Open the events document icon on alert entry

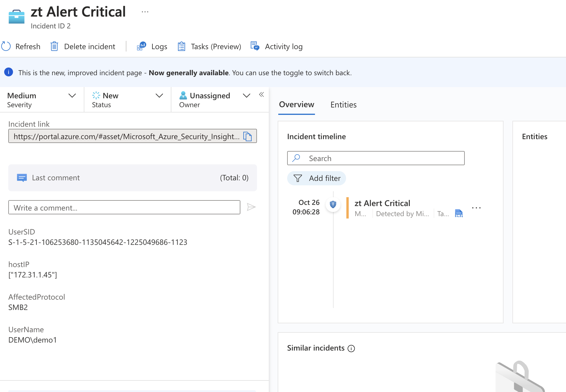pos(459,213)
